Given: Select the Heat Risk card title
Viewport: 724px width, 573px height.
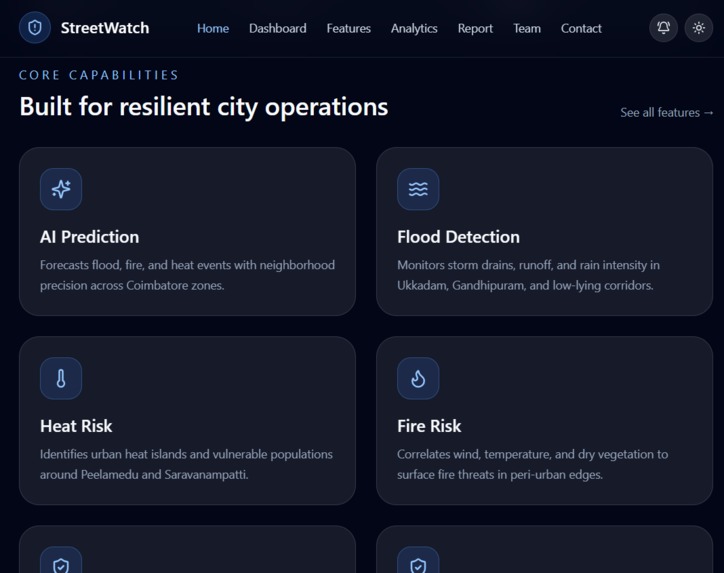Looking at the screenshot, I should [76, 426].
